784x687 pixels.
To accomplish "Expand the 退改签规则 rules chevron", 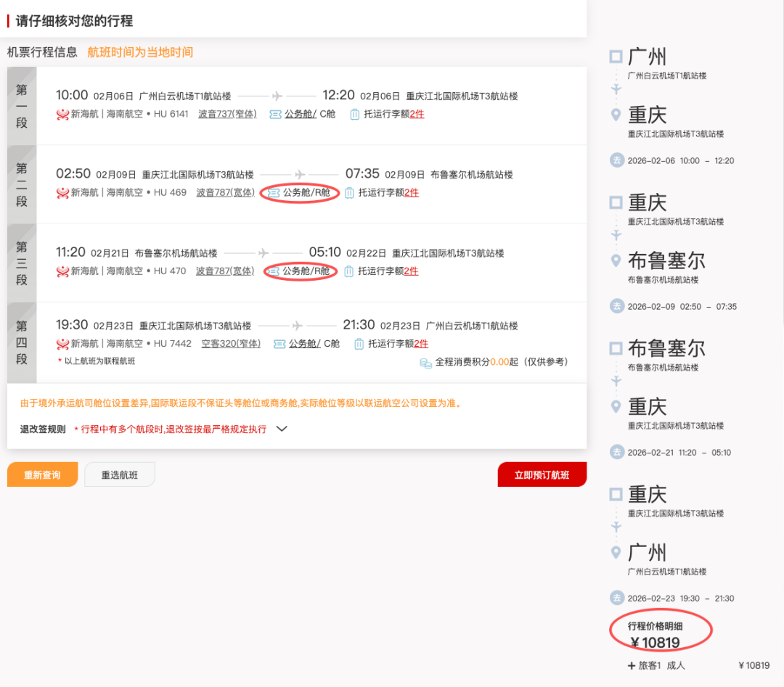I will (282, 429).
